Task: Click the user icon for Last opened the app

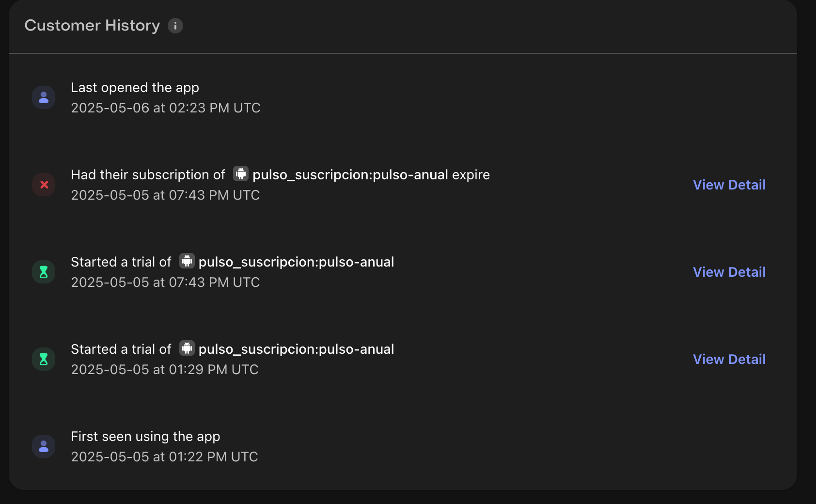Action: (x=44, y=97)
